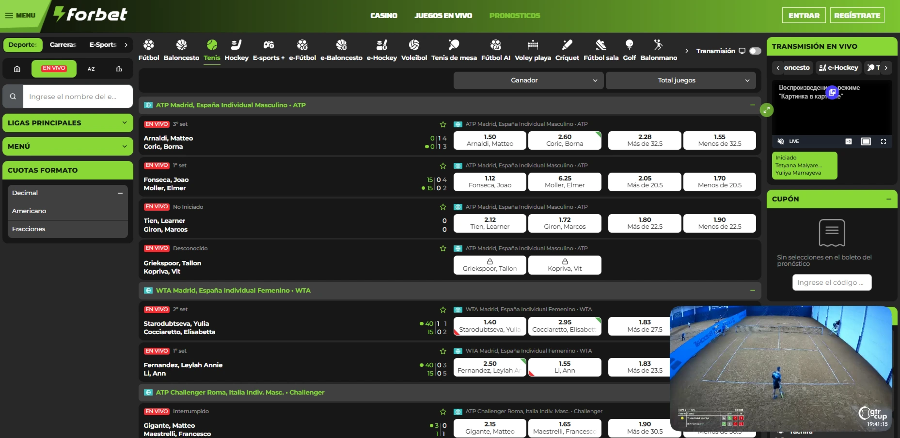Screen dimensions: 900x438
Task: Click the Forbet logo
Action: coord(90,14)
